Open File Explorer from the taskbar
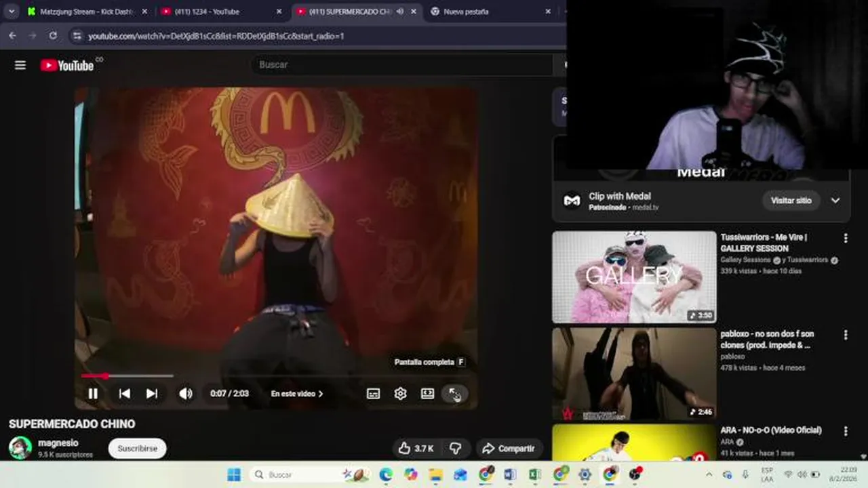 pyautogui.click(x=435, y=474)
